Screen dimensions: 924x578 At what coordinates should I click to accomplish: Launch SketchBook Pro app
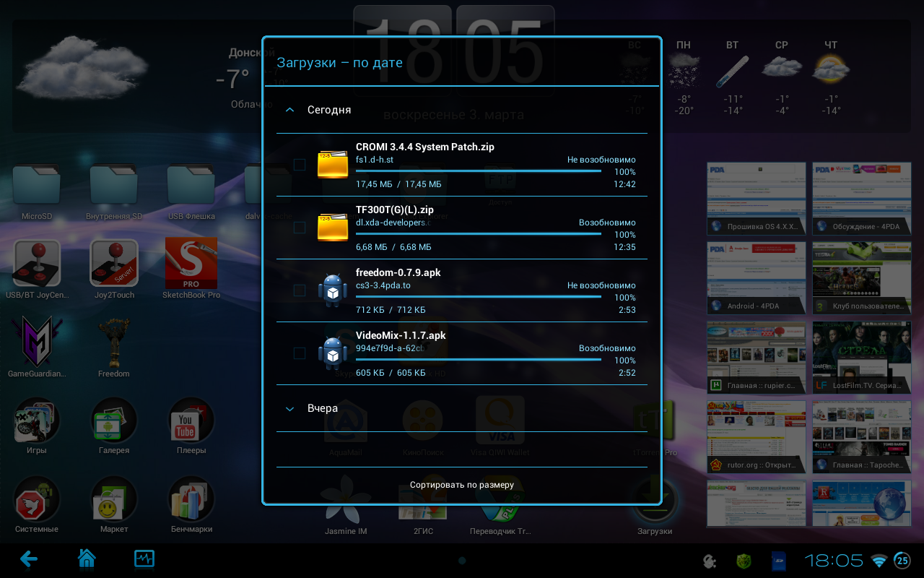point(191,264)
